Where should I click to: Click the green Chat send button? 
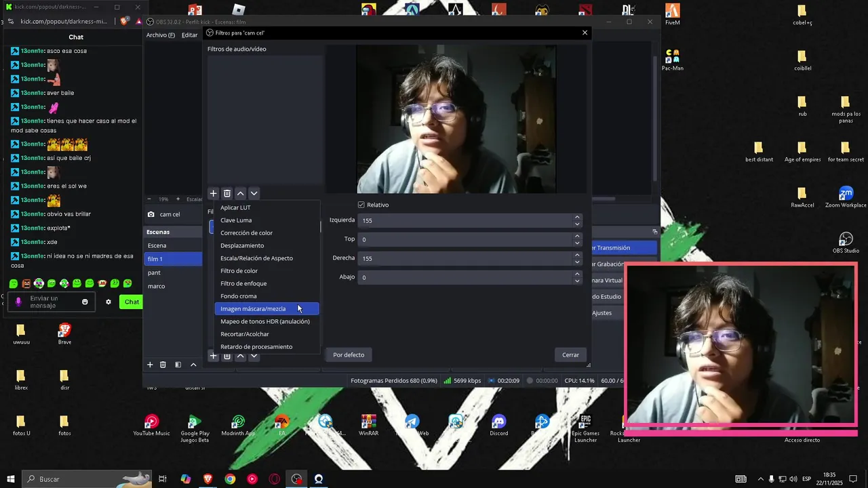(x=132, y=302)
